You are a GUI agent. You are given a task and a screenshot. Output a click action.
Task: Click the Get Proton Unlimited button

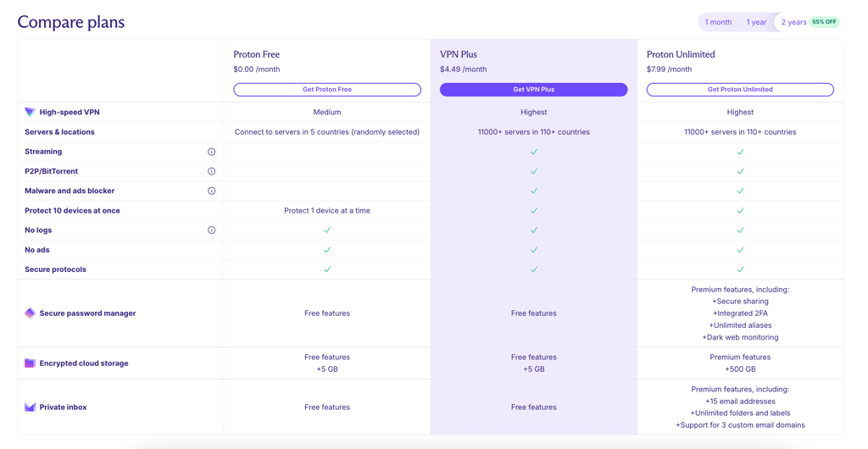pyautogui.click(x=740, y=90)
